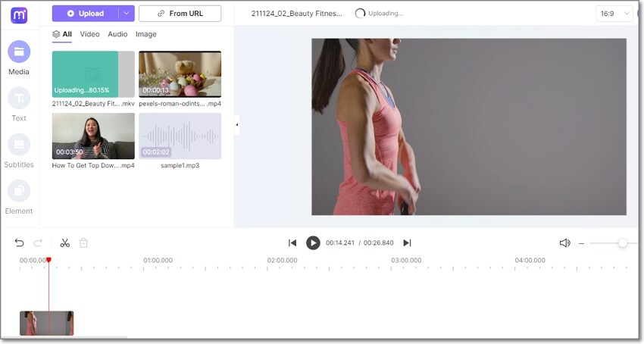The width and height of the screenshot is (644, 344).
Task: Click the total duration 00:26.840 readout
Action: (x=378, y=243)
